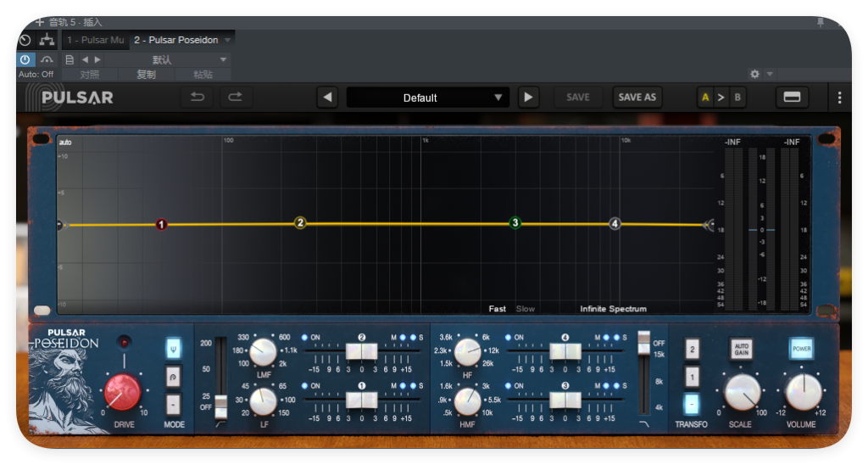The height and width of the screenshot is (465, 868).
Task: Click the Pulsar redo arrow icon
Action: tap(236, 98)
